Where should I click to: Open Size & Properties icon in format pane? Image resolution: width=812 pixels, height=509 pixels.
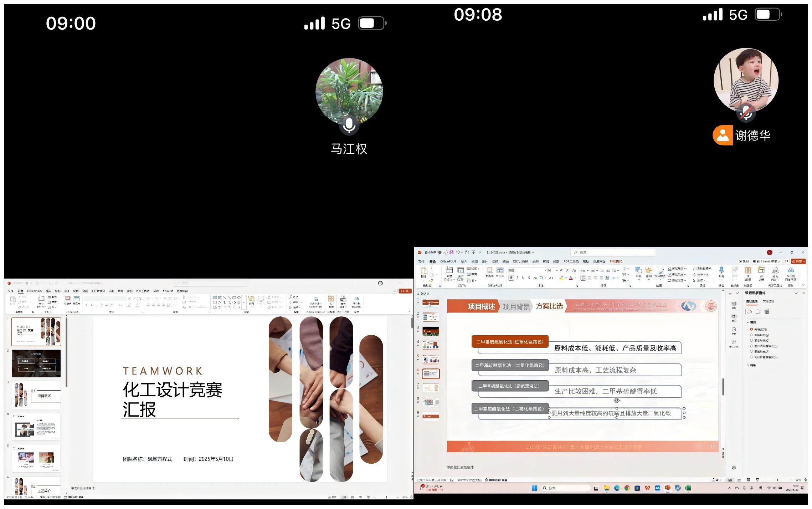click(x=767, y=312)
